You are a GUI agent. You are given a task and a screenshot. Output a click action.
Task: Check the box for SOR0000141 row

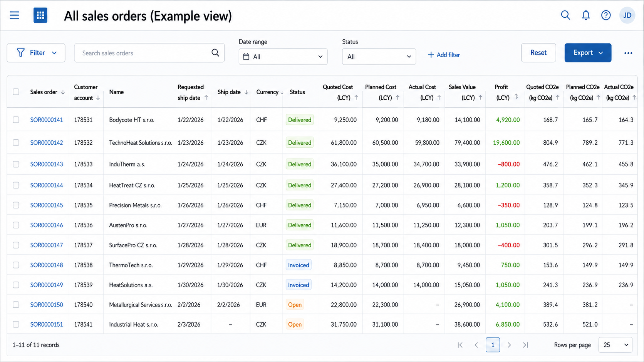click(x=16, y=120)
